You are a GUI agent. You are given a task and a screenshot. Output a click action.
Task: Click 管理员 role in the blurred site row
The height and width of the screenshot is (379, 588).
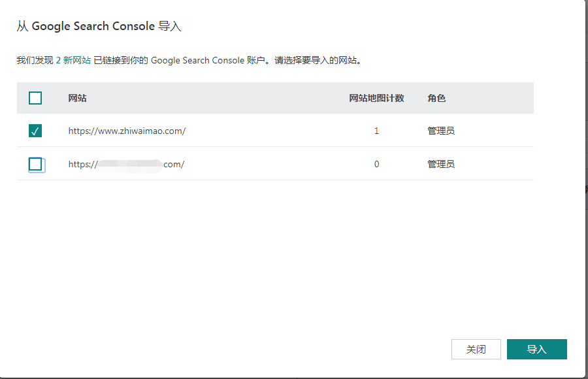coord(441,164)
